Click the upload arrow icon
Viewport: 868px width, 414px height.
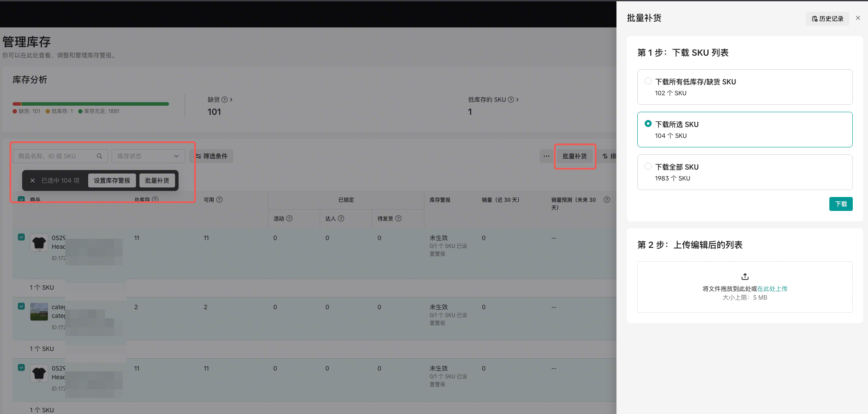tap(745, 277)
